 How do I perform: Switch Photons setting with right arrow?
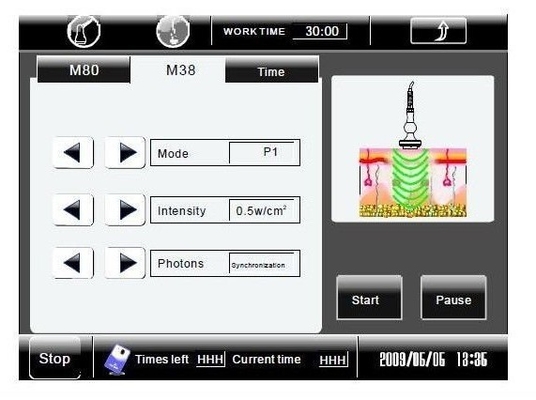point(125,263)
